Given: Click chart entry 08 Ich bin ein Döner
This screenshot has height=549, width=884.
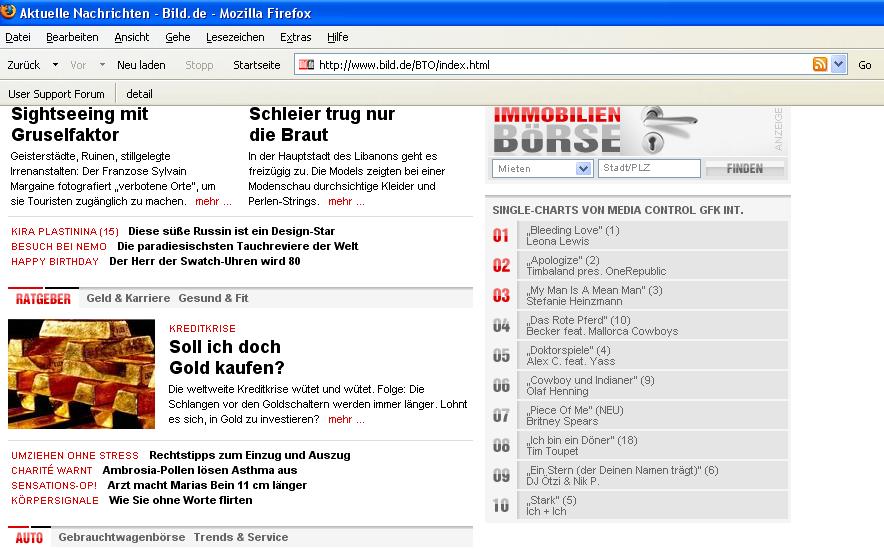Looking at the screenshot, I should coord(639,445).
